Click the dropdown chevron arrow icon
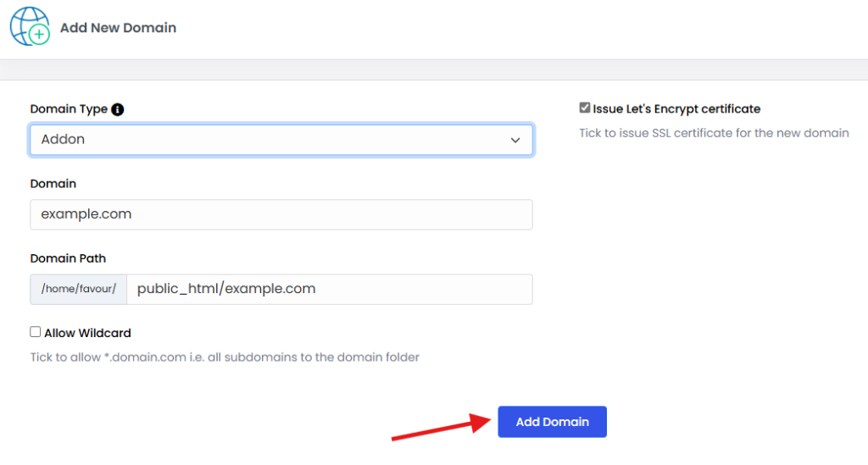 [x=515, y=140]
